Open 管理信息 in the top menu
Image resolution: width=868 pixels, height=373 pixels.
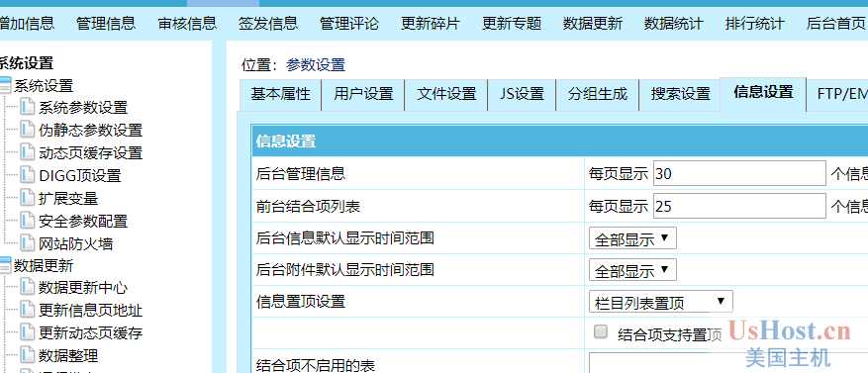tap(106, 23)
